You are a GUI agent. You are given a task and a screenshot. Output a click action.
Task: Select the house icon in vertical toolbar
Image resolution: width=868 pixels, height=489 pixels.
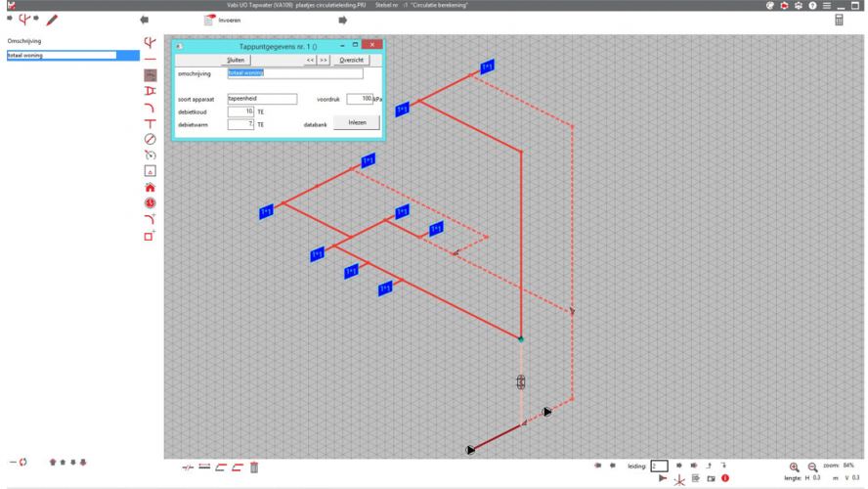tap(150, 187)
